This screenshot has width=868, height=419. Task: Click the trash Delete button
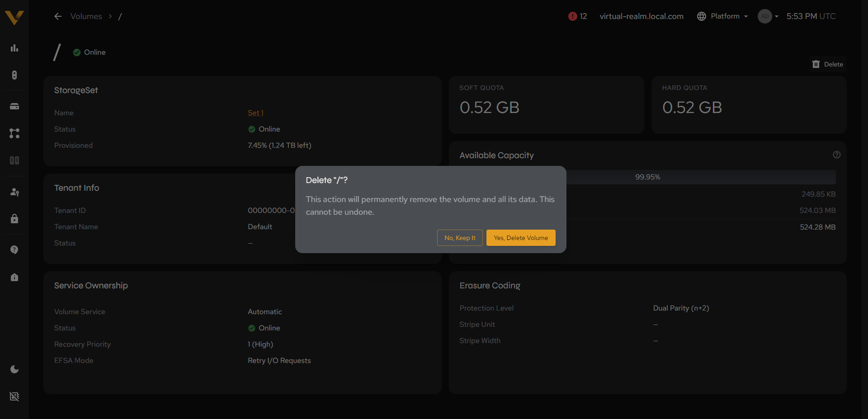[828, 64]
